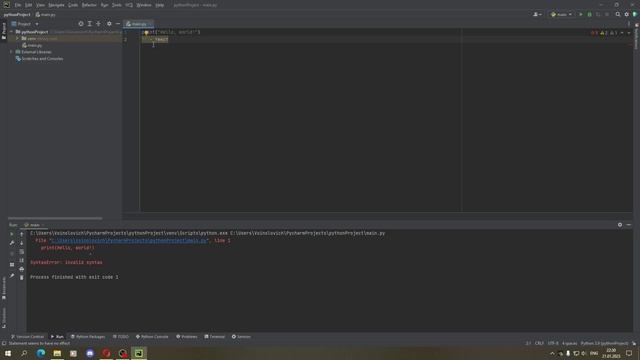The image size is (640, 360).
Task: Open the Code menu
Action: tap(73, 5)
